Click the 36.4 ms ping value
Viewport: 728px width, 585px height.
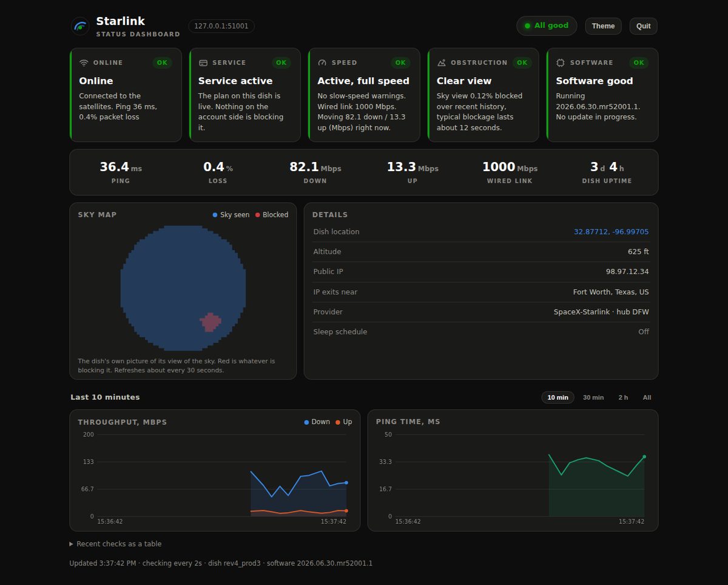(x=121, y=167)
